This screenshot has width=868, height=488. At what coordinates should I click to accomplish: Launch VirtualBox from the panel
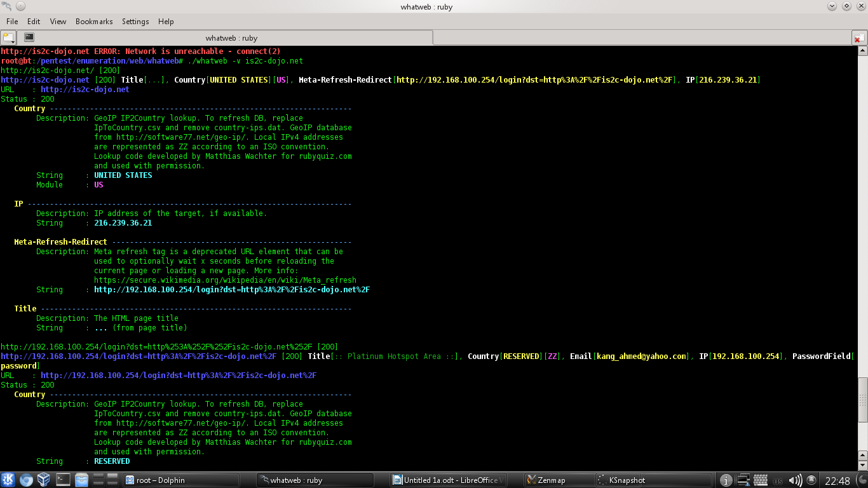pyautogui.click(x=44, y=480)
